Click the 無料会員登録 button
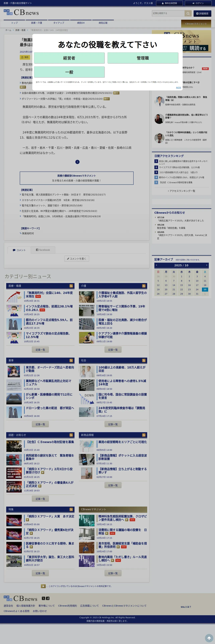Screen dimensions: 215x644 169,3
